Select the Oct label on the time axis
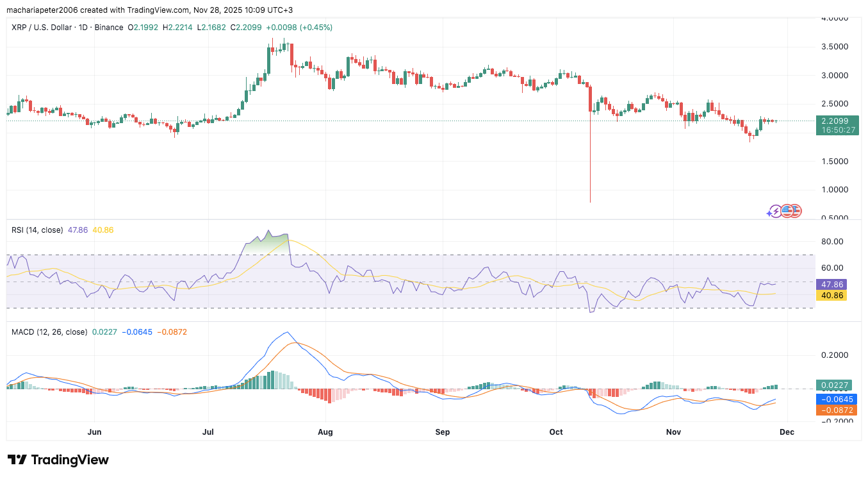 (555, 432)
